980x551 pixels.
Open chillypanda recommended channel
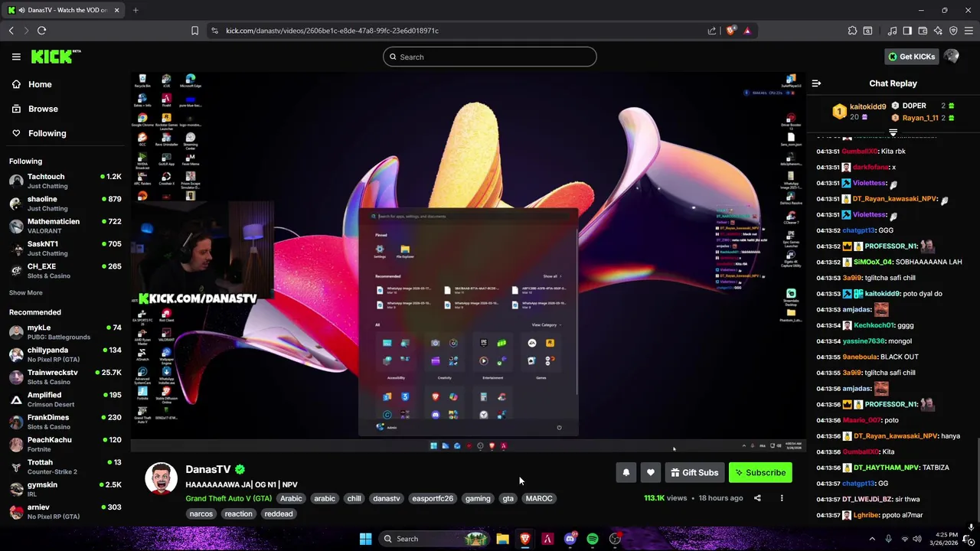65,354
